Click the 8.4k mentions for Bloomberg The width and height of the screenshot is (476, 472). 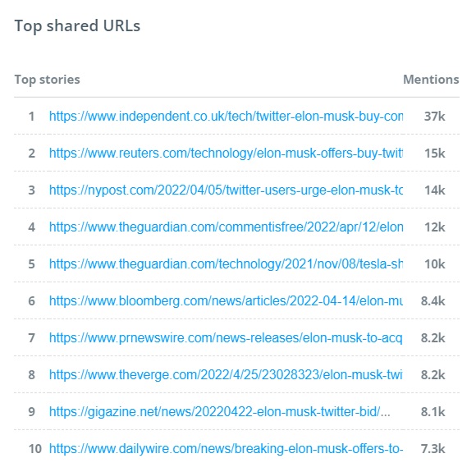(433, 301)
